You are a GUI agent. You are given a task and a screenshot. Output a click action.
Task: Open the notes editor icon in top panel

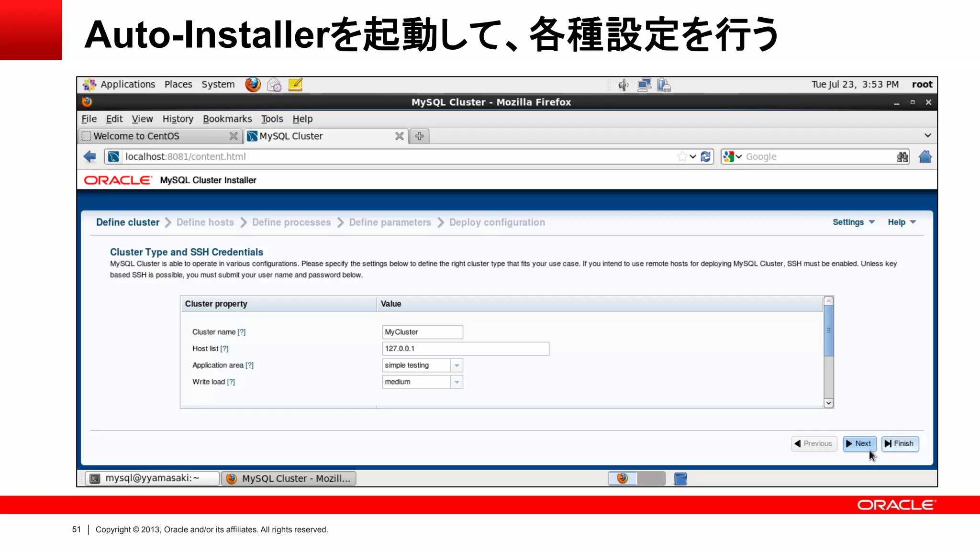295,85
